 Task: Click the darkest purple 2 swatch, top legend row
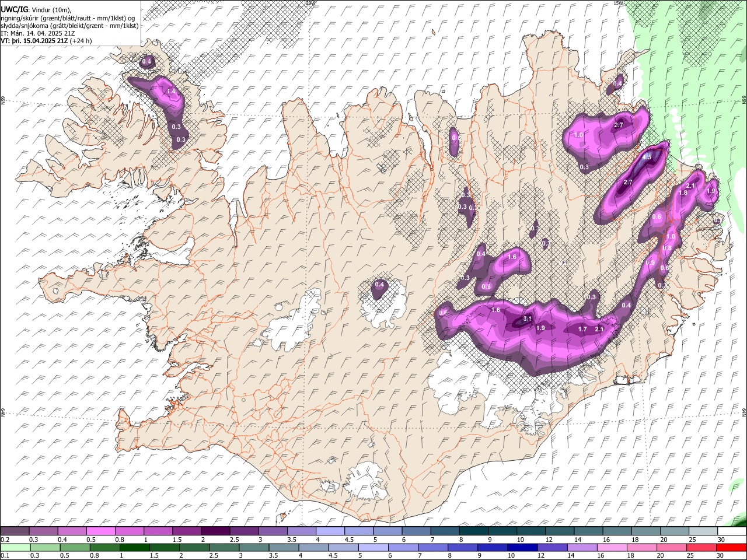click(215, 531)
